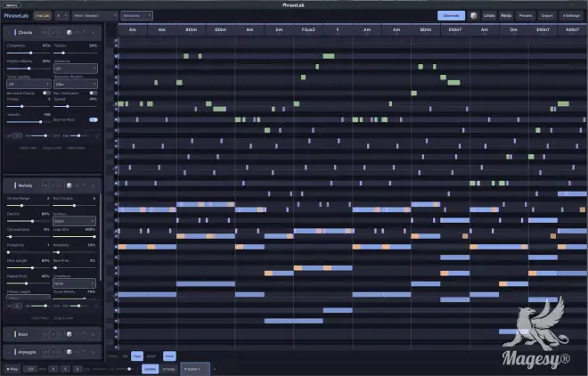Open the Melody Contour dropdown
The image size is (588, 376).
point(74,221)
